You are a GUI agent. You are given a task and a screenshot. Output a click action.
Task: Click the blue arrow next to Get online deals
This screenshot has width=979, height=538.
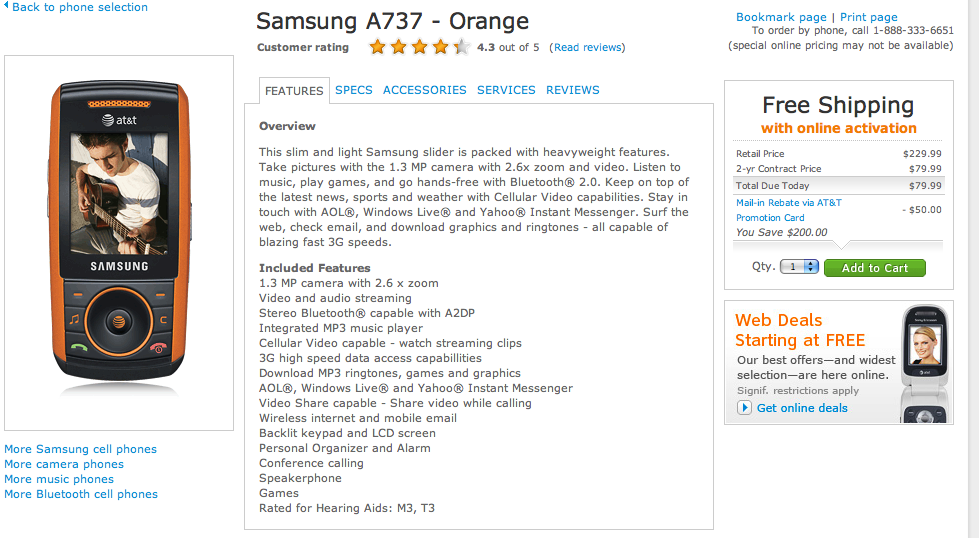[744, 408]
